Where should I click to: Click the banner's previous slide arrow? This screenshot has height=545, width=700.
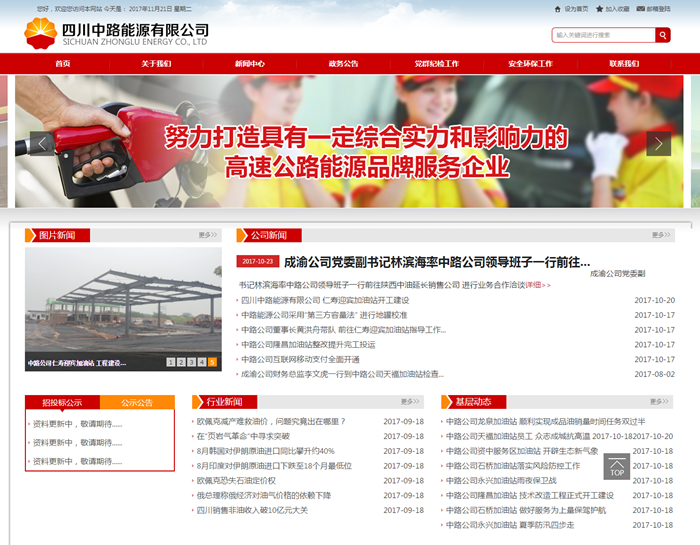point(42,143)
